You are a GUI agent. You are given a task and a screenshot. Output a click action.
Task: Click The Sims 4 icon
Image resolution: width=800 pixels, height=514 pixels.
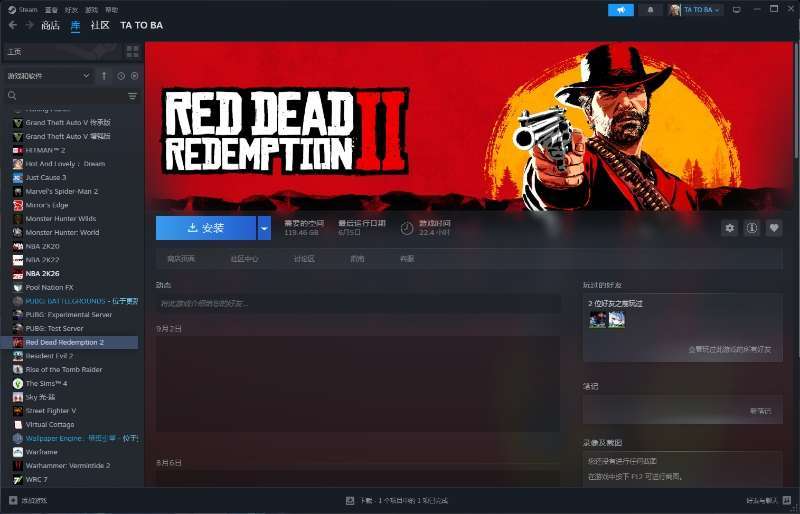pyautogui.click(x=18, y=383)
